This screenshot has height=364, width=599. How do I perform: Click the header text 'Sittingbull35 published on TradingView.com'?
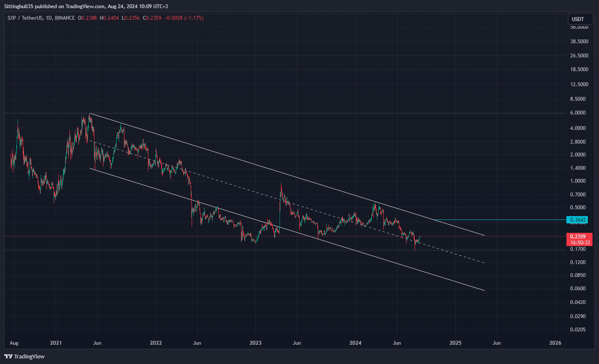54,6
